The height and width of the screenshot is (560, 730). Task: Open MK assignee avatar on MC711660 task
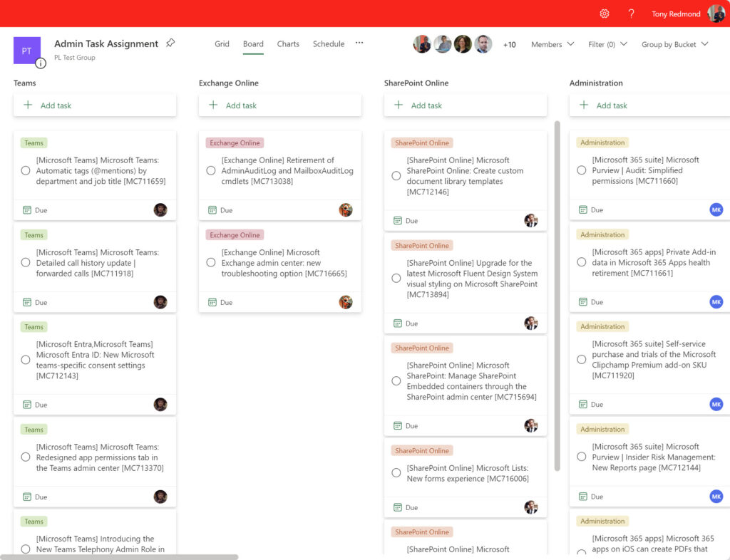pos(716,209)
